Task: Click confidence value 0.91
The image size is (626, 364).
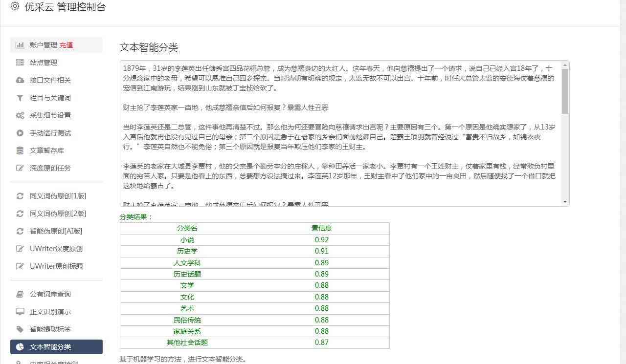Action: [x=322, y=251]
